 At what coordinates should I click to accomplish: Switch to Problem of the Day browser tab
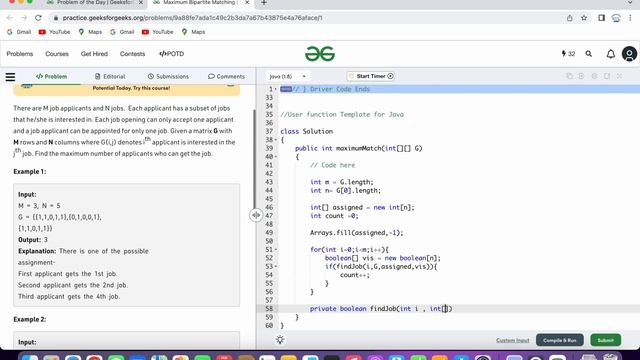[95, 3]
